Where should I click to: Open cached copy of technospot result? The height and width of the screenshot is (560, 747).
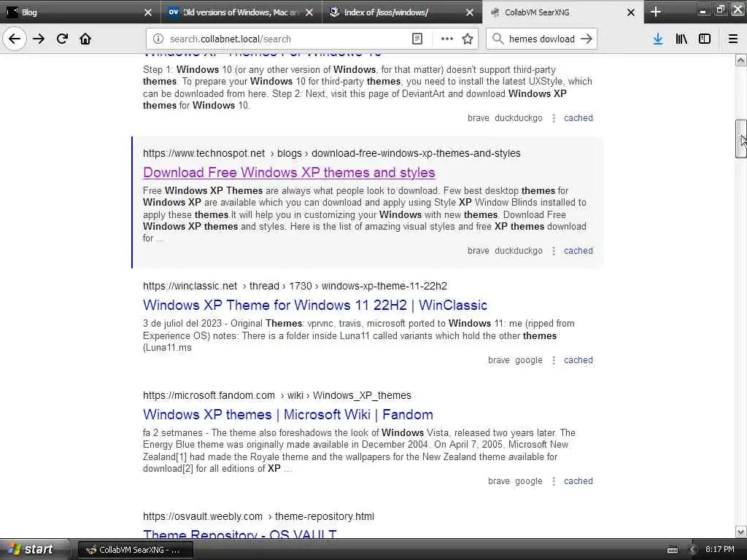tap(578, 251)
